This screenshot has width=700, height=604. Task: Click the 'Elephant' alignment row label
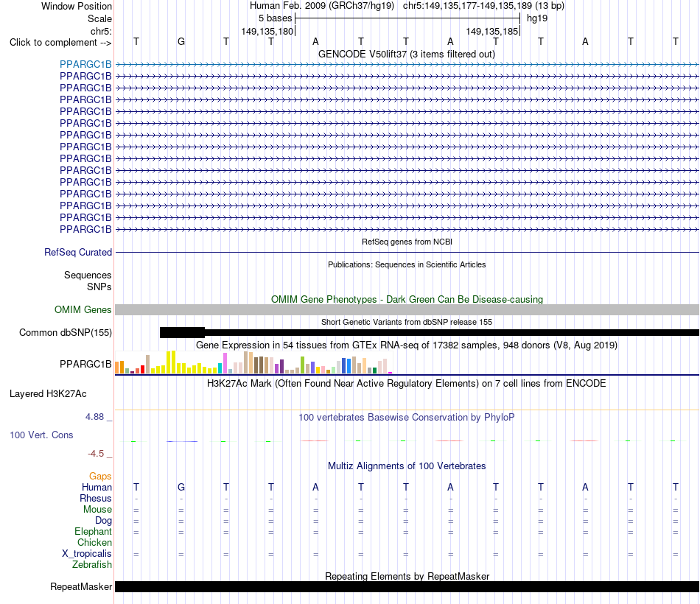[x=93, y=531]
